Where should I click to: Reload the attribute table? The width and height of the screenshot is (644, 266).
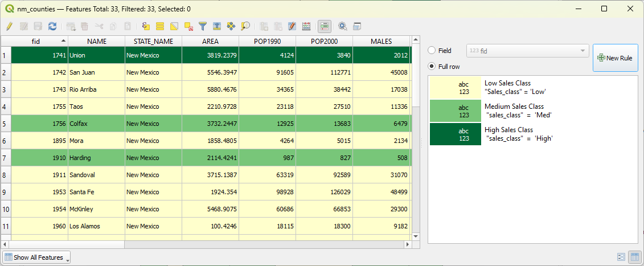click(x=52, y=26)
